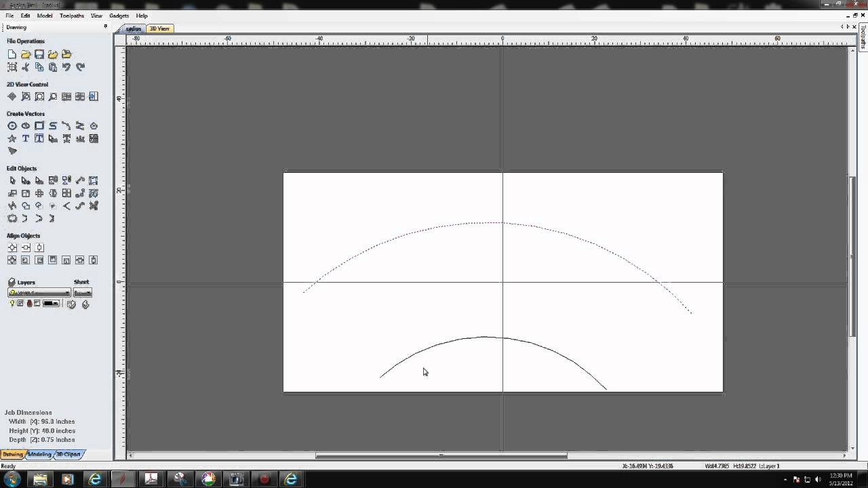Open the Model menu
Viewport: 868px width, 488px height.
[45, 16]
